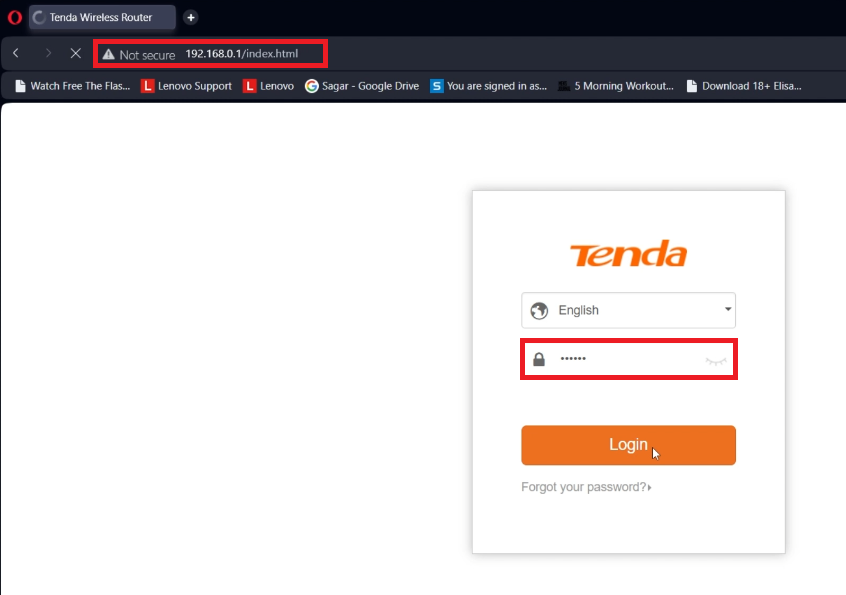Open You are signed in as... bookmark
846x595 pixels.
point(488,86)
